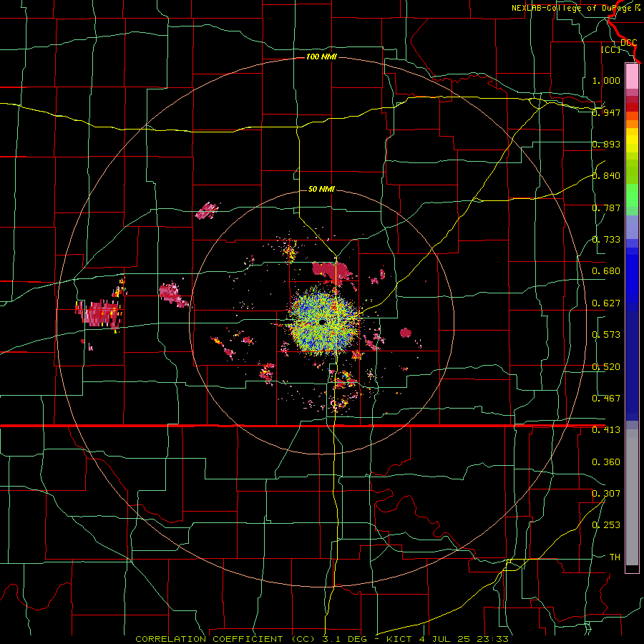Click the 0.413 legend value
This screenshot has height=644, width=644.
tap(606, 430)
